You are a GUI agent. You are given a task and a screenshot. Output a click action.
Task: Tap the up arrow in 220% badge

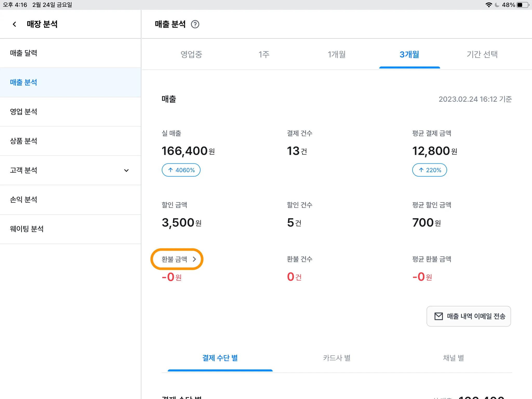click(x=421, y=170)
